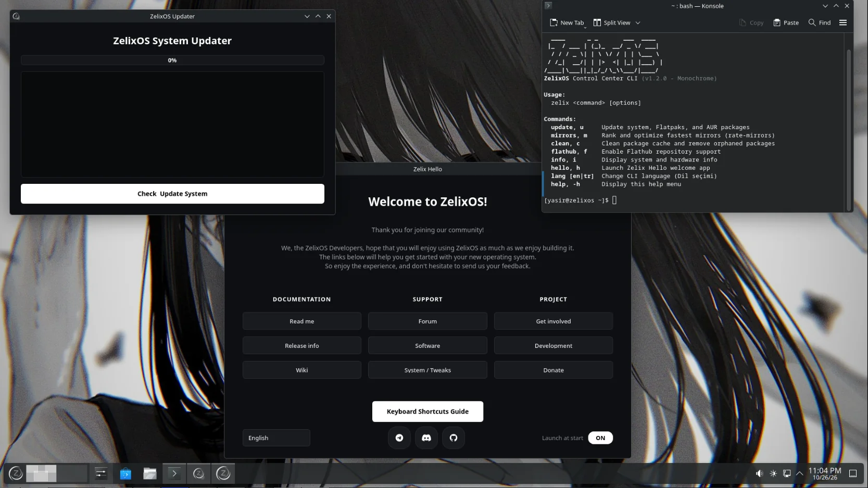Viewport: 868px width, 488px height.
Task: Open Find search in Konsole
Action: tap(820, 23)
